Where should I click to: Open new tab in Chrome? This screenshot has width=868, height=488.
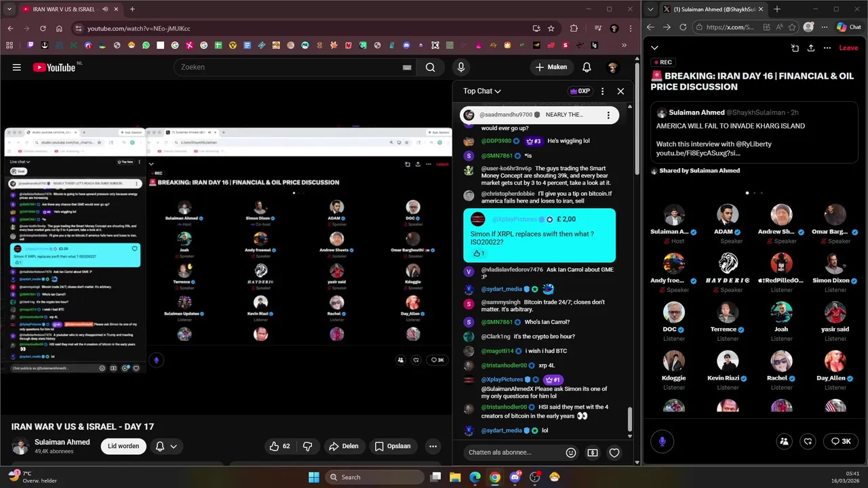coord(132,9)
